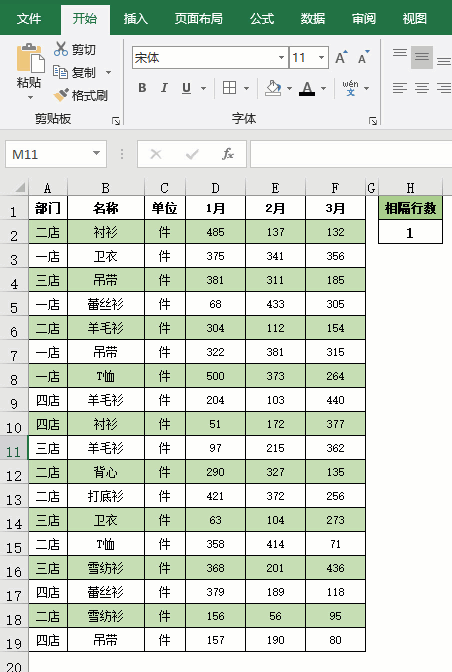Image resolution: width=452 pixels, height=672 pixels.
Task: Click the cell with value 500
Action: tap(216, 376)
